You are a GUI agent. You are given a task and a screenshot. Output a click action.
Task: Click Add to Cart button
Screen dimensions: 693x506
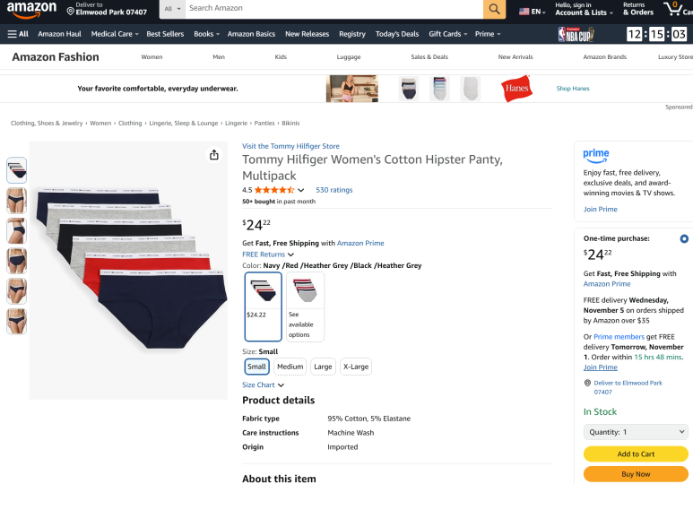click(x=635, y=454)
